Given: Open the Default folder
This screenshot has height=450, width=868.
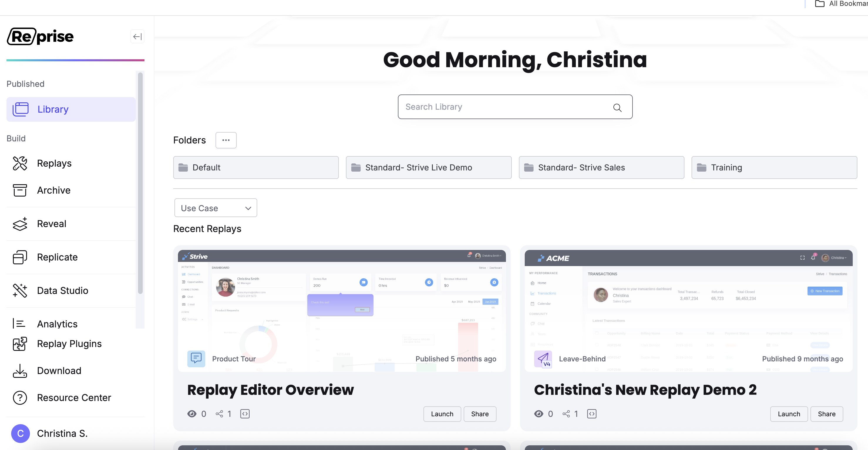Looking at the screenshot, I should coord(256,167).
